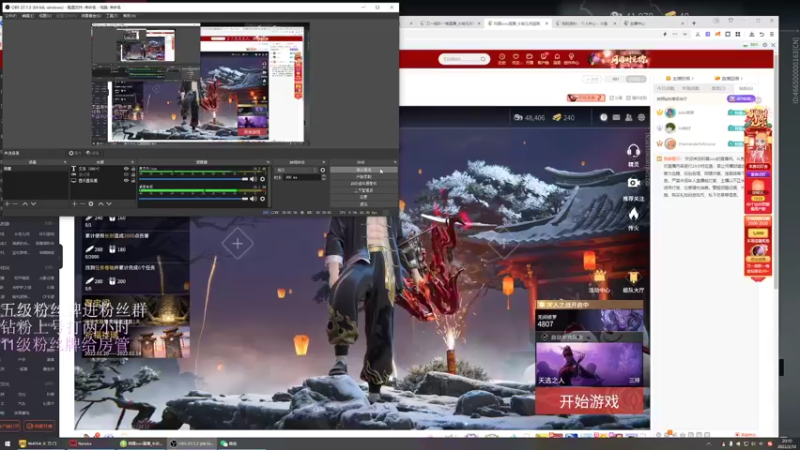
Task: Open 历史 icon in red header
Action: (x=502, y=59)
